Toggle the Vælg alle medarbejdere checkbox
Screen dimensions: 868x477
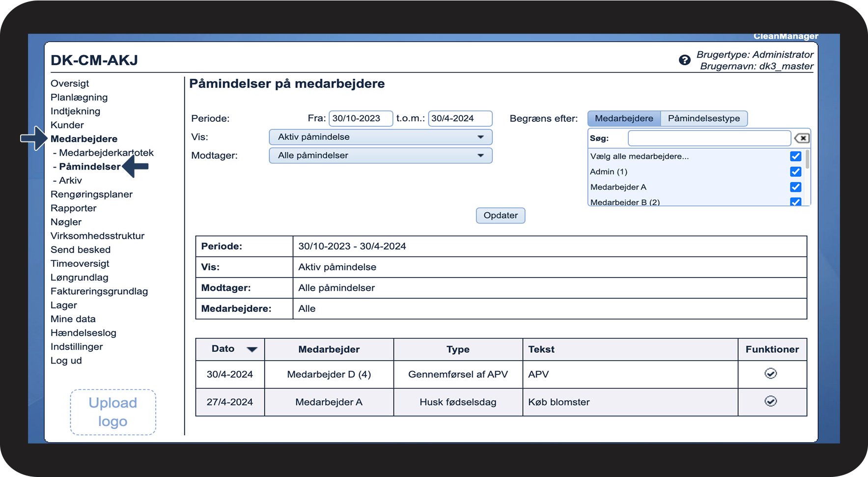point(795,156)
